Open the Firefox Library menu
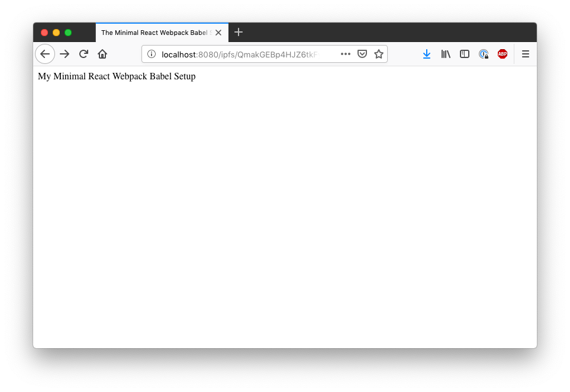The height and width of the screenshot is (392, 570). (446, 54)
